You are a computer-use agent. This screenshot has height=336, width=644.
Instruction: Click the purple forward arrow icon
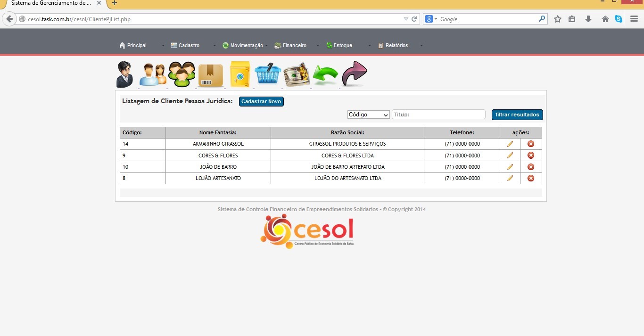[354, 74]
